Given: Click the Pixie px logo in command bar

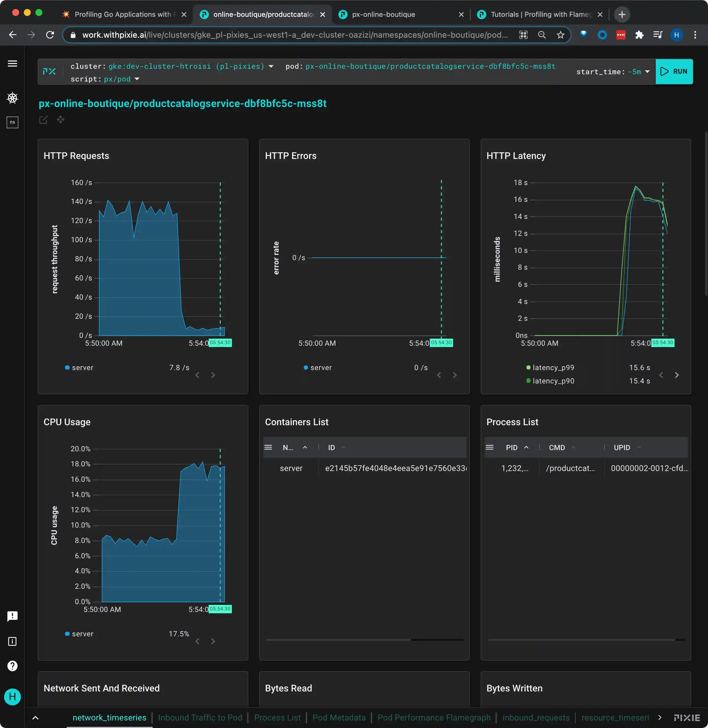Looking at the screenshot, I should pos(49,71).
